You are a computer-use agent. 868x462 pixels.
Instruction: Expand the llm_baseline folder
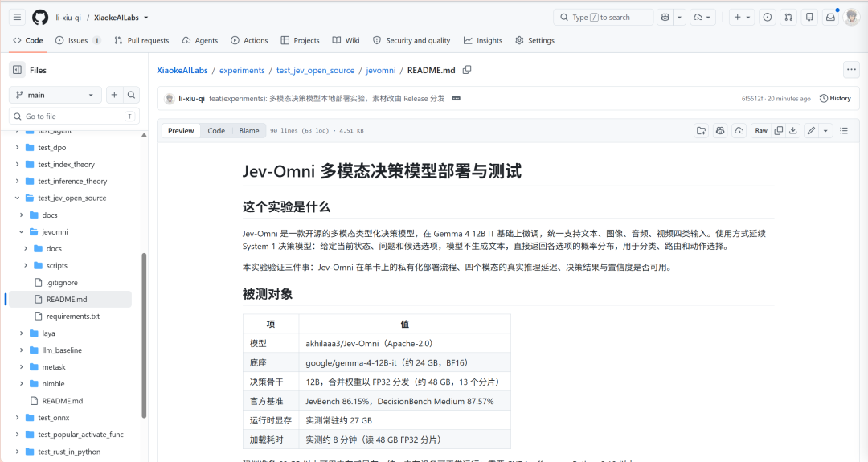tap(22, 350)
